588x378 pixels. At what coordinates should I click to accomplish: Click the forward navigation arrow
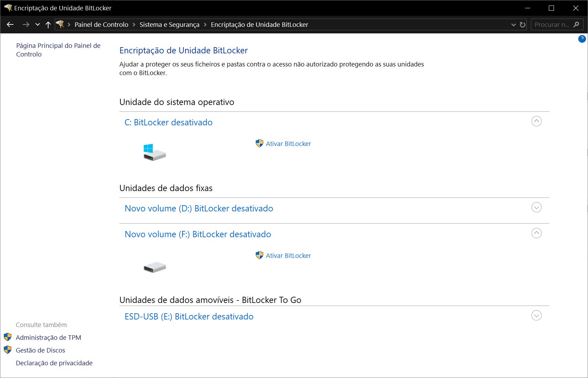pos(26,24)
